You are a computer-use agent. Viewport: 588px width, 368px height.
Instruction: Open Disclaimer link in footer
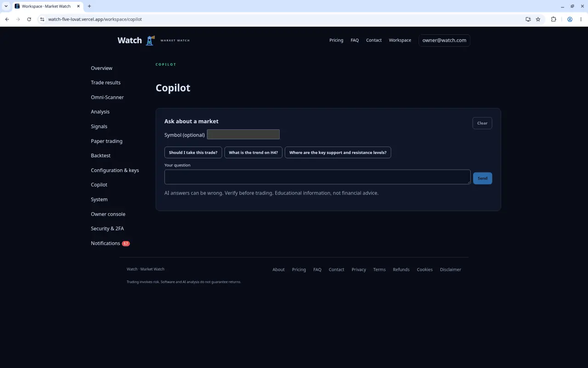(451, 270)
